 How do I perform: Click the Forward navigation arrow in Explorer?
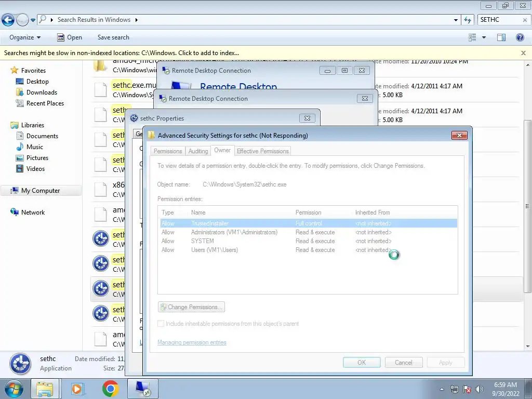point(22,20)
